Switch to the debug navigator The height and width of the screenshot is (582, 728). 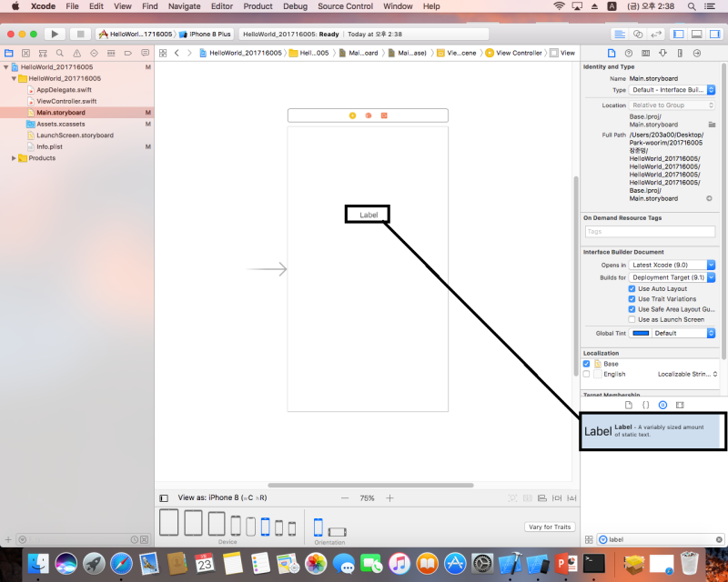[111, 53]
